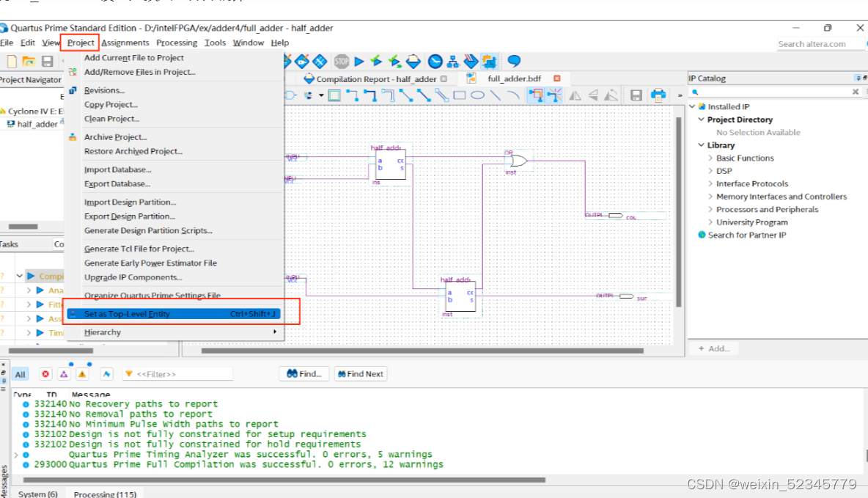Image resolution: width=868 pixels, height=498 pixels.
Task: Click the schematic's vertical scrollbar
Action: (x=679, y=212)
